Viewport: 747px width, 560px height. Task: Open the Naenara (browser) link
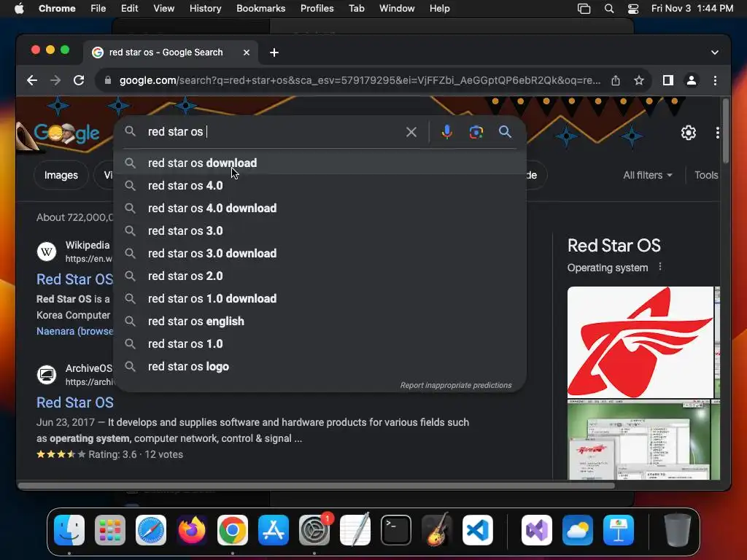click(75, 331)
